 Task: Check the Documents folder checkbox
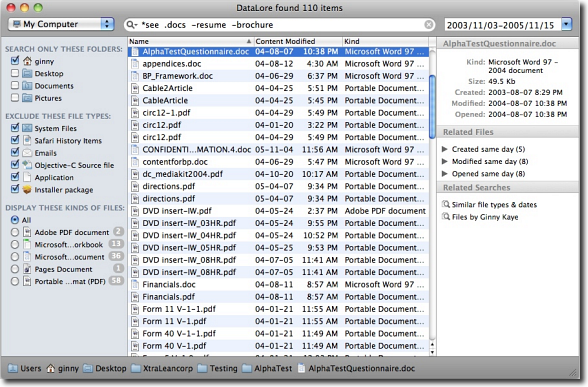coord(15,86)
